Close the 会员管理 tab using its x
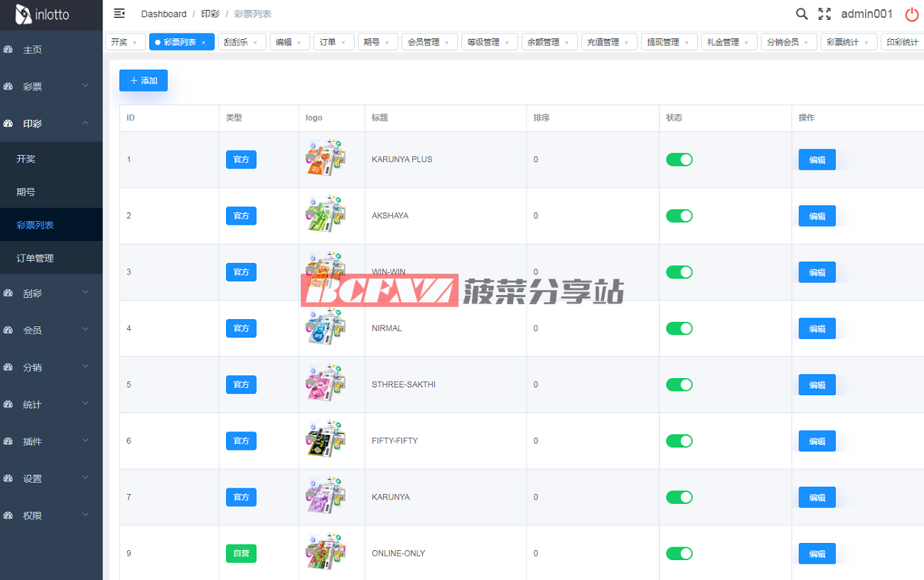 point(446,43)
